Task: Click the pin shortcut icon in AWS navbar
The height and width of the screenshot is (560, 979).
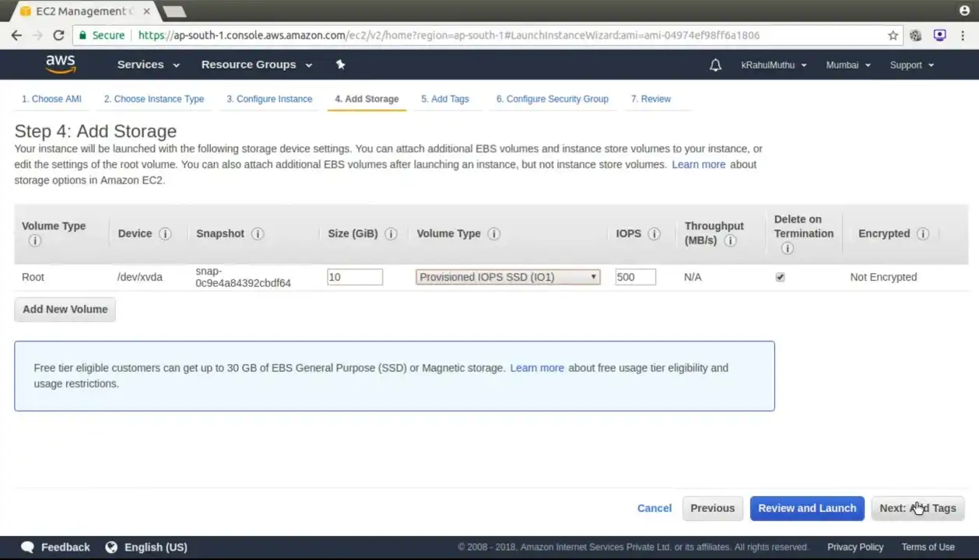Action: point(340,65)
